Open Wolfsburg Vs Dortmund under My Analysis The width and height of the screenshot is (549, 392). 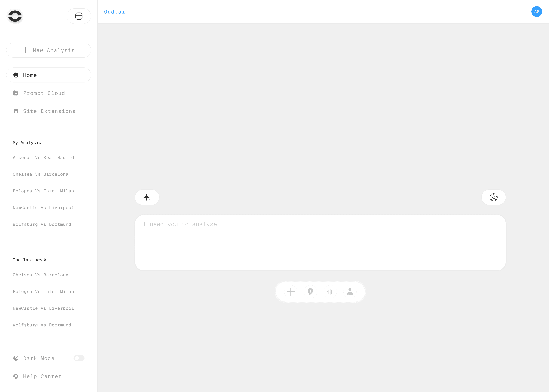(x=42, y=224)
